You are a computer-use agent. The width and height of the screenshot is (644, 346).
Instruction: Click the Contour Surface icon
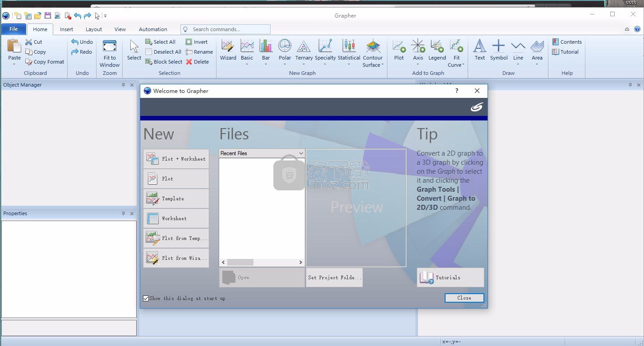click(x=373, y=46)
